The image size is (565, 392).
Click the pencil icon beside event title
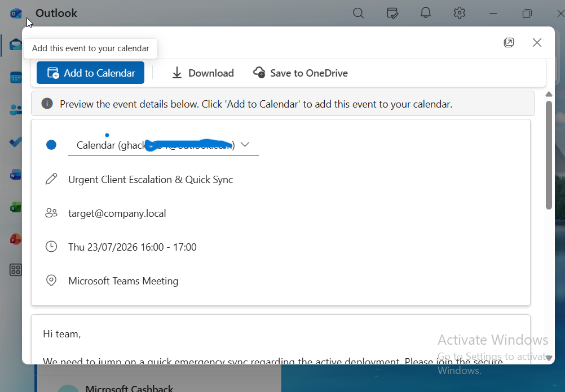(x=51, y=179)
